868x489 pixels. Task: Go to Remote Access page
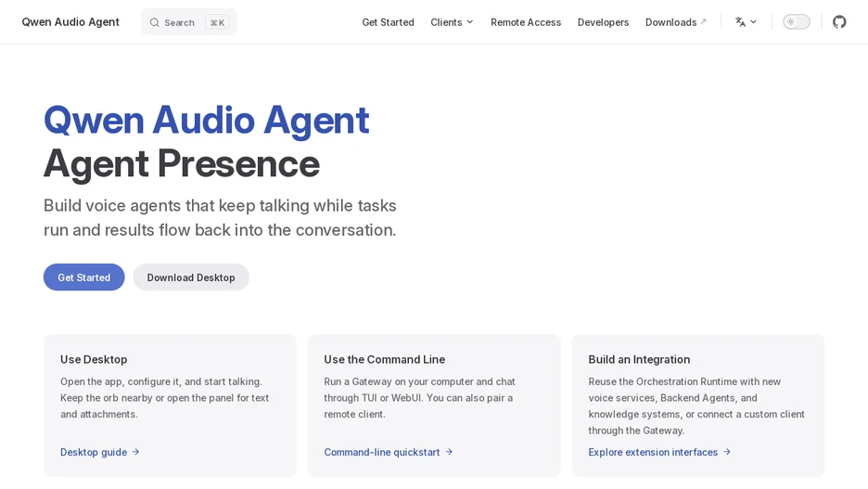point(525,22)
